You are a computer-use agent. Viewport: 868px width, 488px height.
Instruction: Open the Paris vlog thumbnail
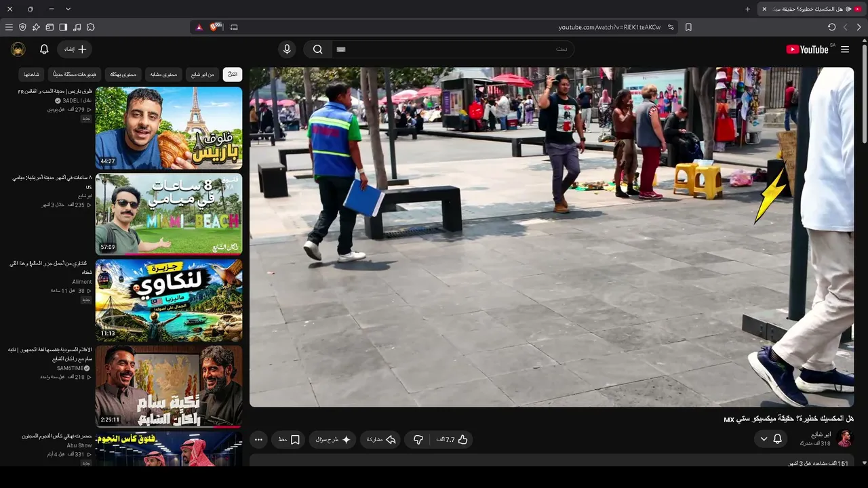[169, 128]
